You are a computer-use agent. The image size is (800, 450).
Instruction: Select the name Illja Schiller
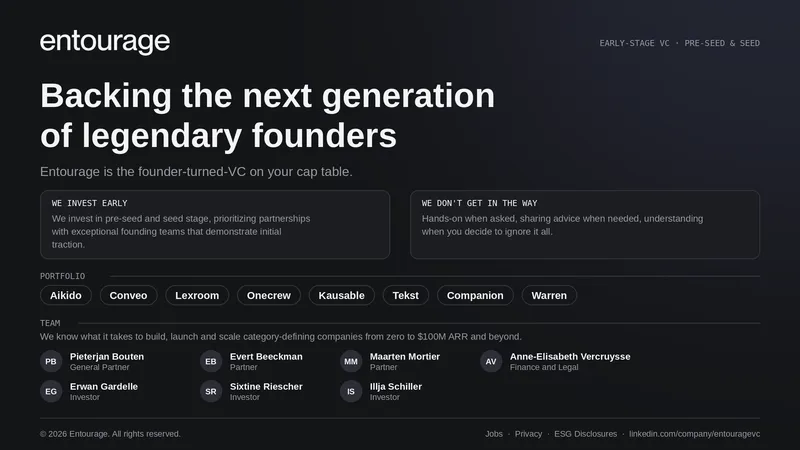[x=395, y=386]
